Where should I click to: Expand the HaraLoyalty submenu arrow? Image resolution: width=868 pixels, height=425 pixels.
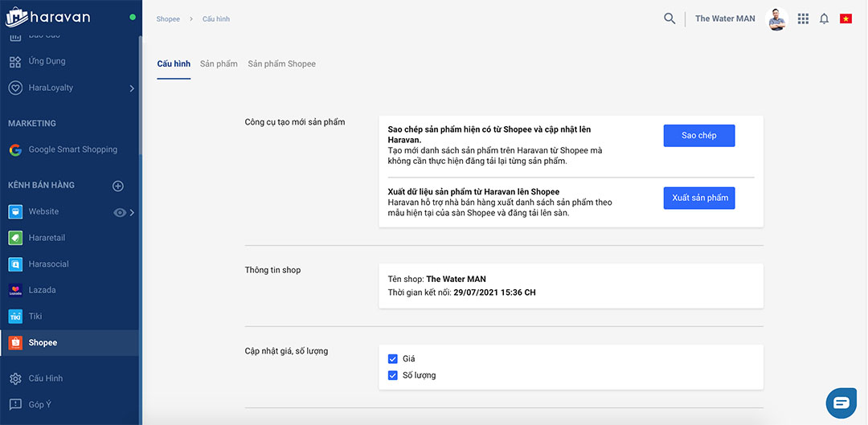tap(132, 88)
